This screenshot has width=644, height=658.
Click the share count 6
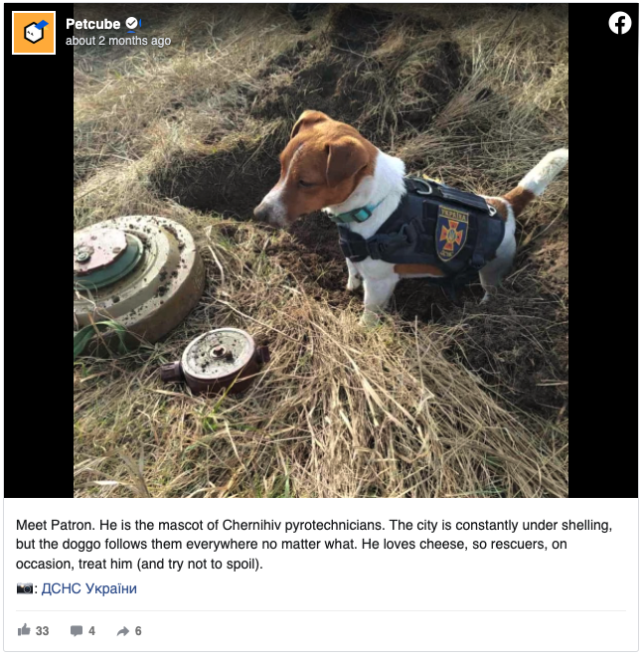(138, 631)
